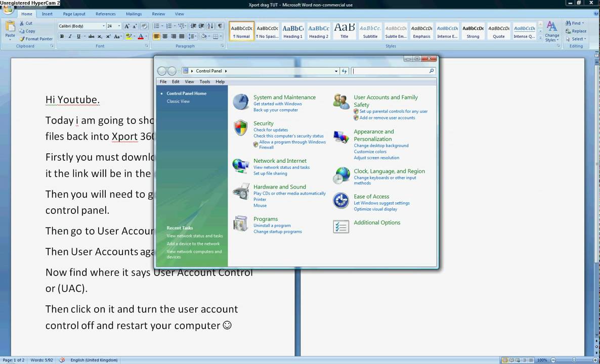The width and height of the screenshot is (600, 364).
Task: Apply the yellow text highlight color
Action: click(128, 36)
